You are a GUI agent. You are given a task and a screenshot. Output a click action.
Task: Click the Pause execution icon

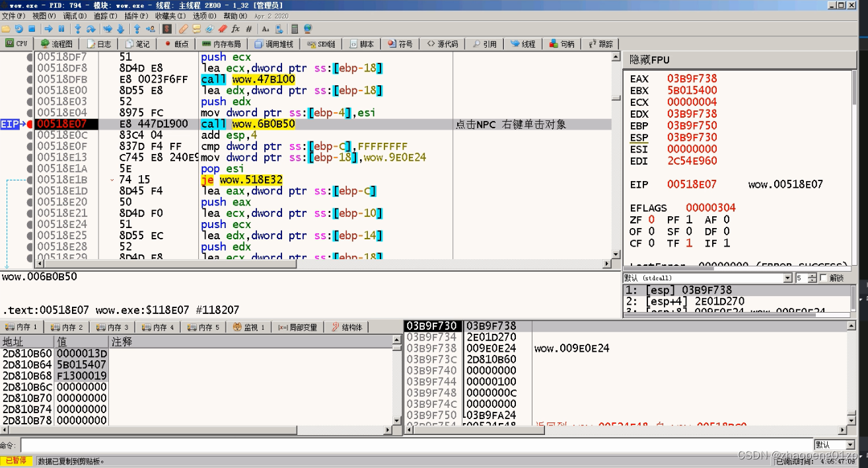tap(61, 29)
